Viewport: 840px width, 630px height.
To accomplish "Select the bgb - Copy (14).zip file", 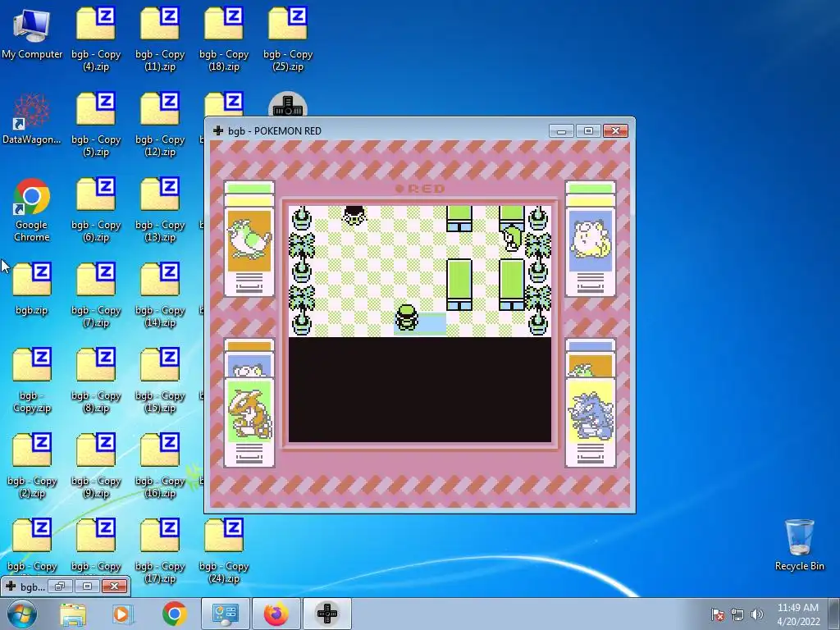I will point(160,294).
